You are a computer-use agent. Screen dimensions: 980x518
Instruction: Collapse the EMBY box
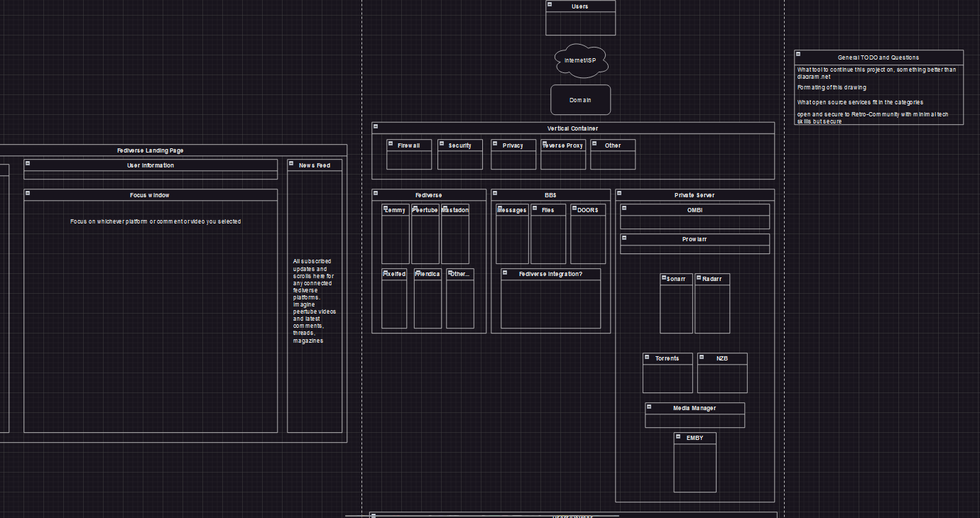click(678, 436)
